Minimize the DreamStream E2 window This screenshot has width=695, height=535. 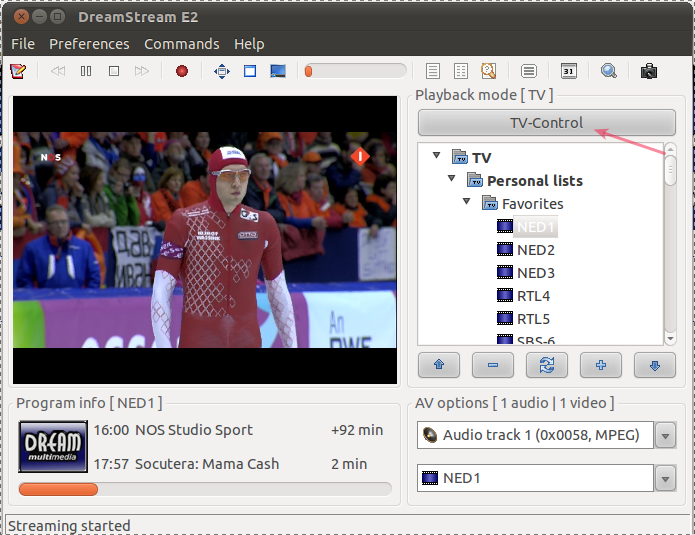[x=39, y=17]
